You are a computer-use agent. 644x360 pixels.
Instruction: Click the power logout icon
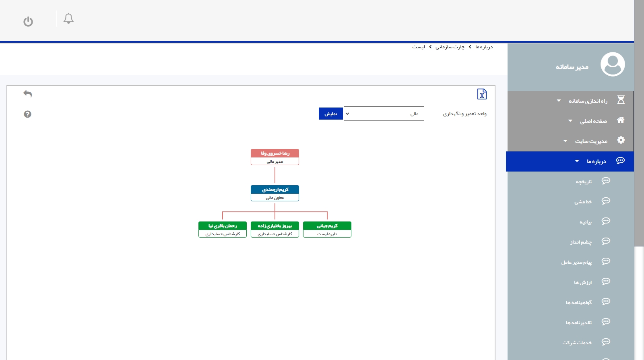click(x=28, y=21)
